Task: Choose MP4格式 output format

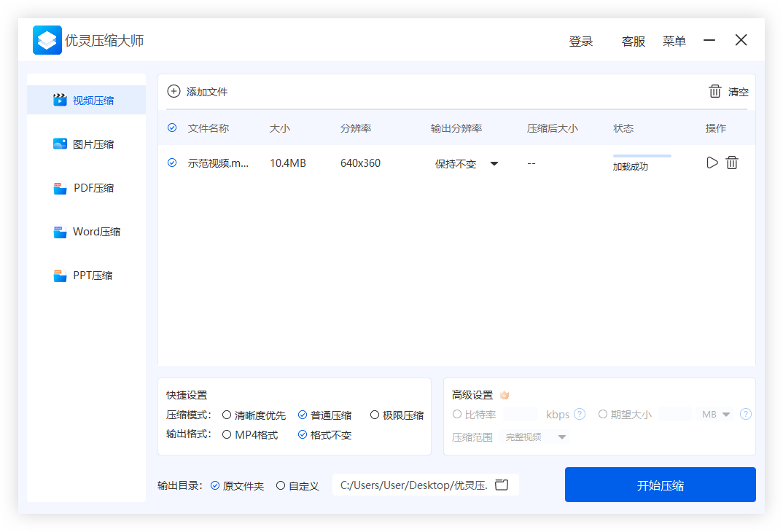Action: coord(227,435)
